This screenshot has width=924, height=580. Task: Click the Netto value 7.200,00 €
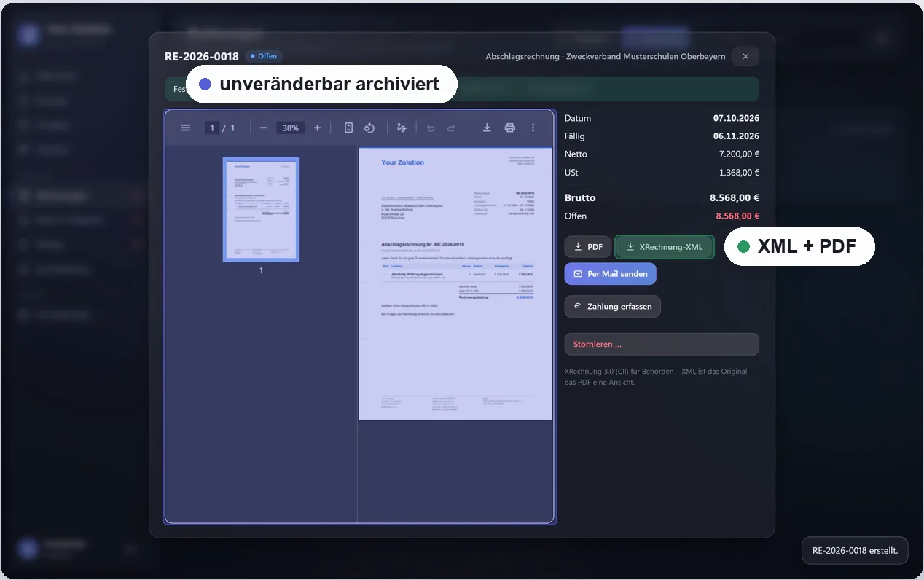[739, 154]
